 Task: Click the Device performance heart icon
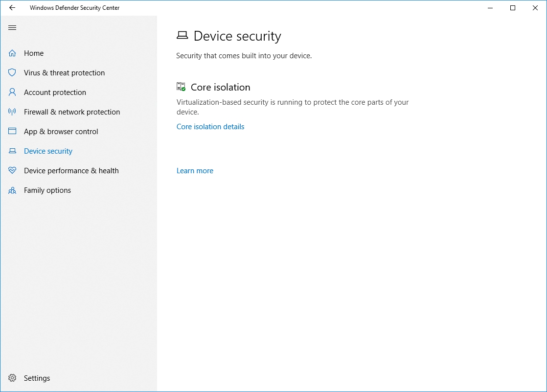(x=12, y=171)
